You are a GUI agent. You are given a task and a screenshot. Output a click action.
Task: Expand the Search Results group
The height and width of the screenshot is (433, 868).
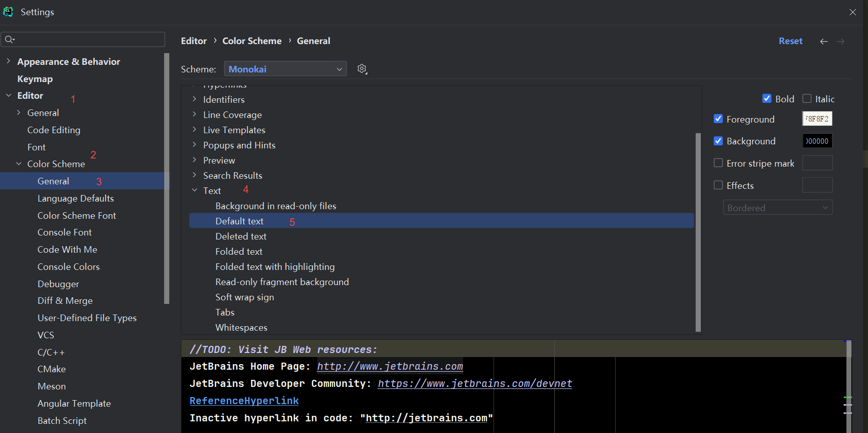pos(195,175)
